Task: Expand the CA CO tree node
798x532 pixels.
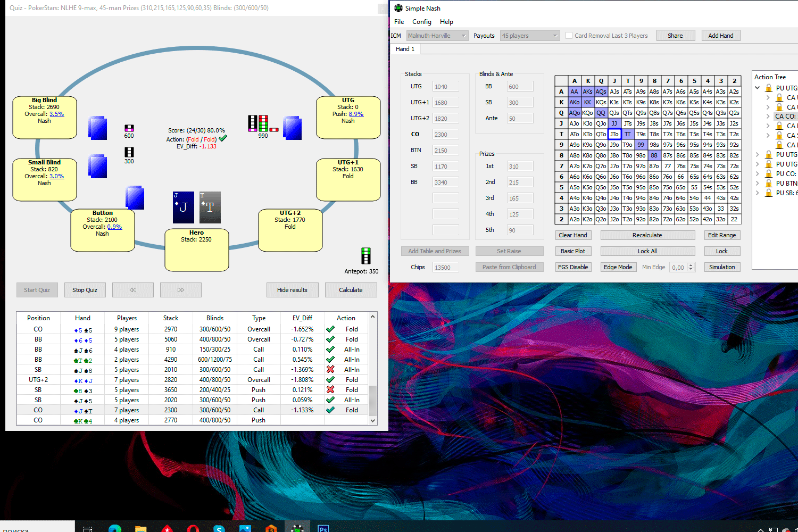Action: pyautogui.click(x=768, y=116)
